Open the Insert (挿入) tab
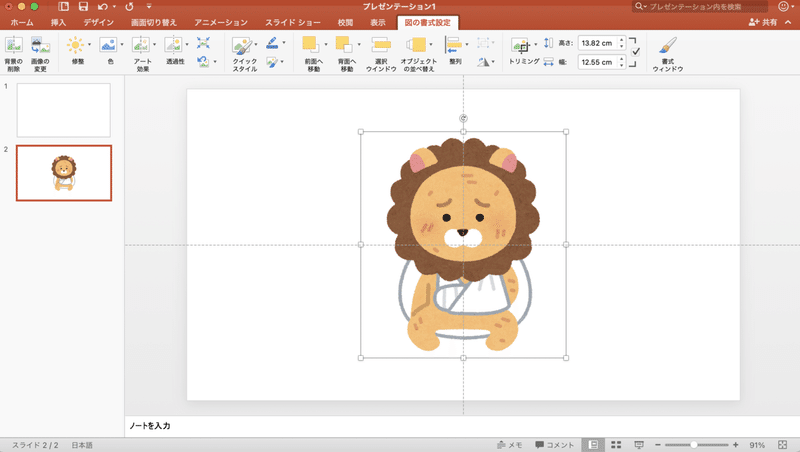Image resolution: width=800 pixels, height=452 pixels. 58,22
